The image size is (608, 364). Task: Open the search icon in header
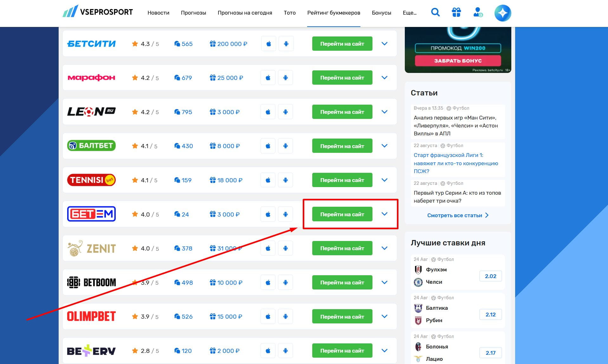(435, 13)
